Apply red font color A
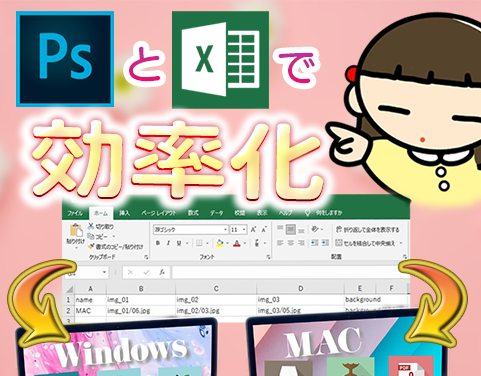This screenshot has height=376, width=481. tap(237, 243)
